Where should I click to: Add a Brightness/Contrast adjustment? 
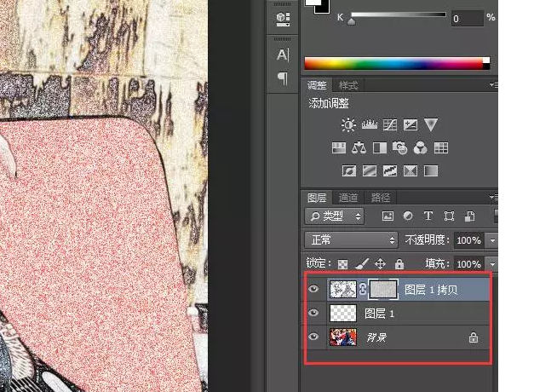(348, 124)
